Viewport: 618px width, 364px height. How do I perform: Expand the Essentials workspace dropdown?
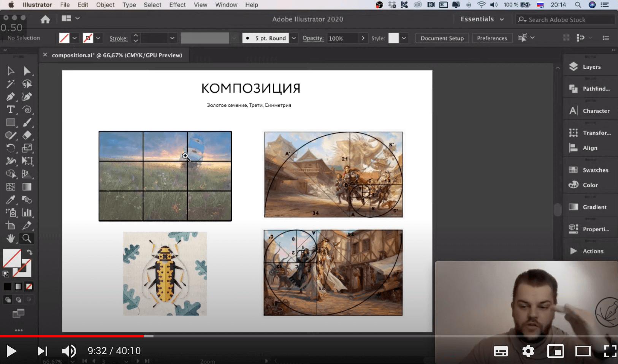click(x=502, y=19)
